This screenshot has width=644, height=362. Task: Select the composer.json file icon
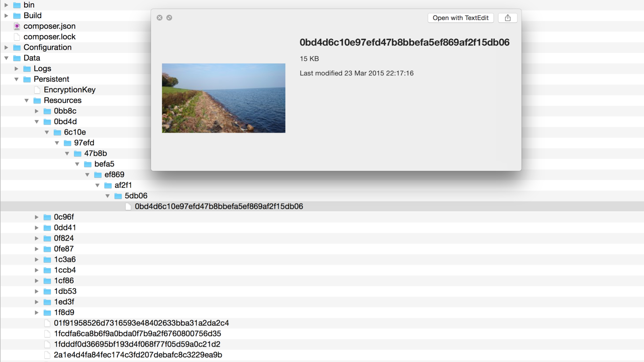coord(17,26)
